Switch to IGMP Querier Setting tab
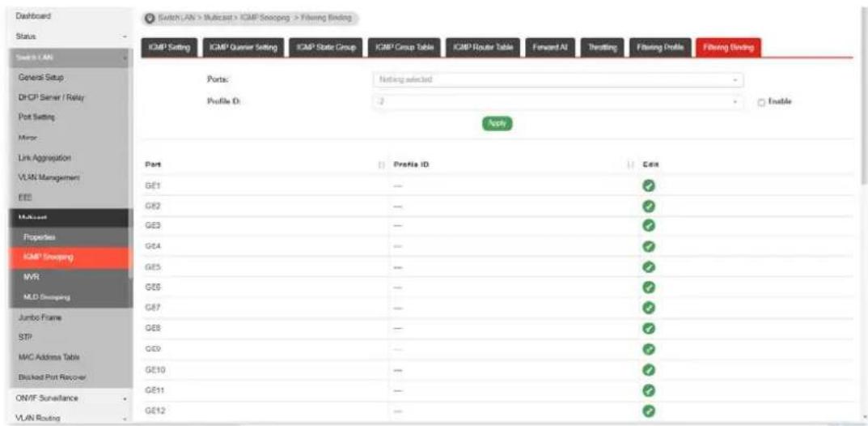The width and height of the screenshot is (868, 426). coord(243,49)
